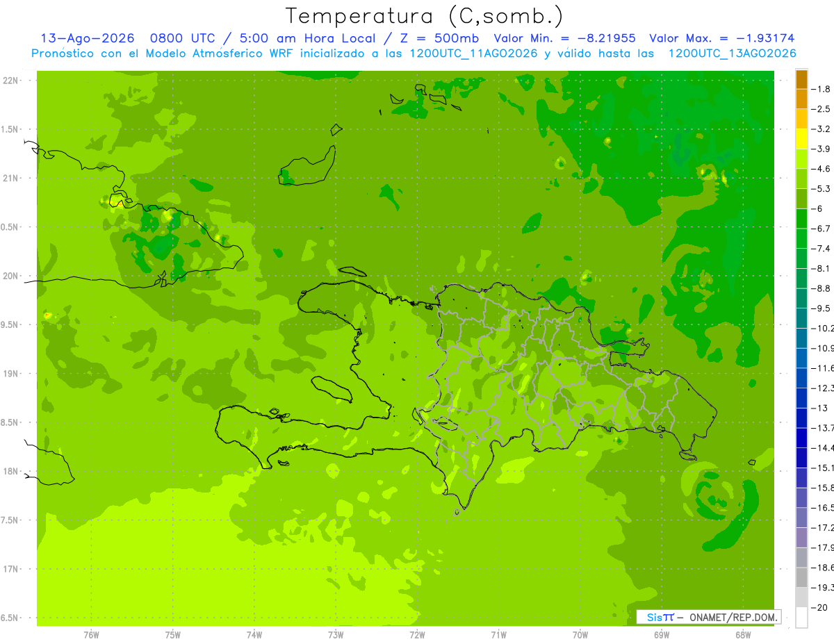This screenshot has height=644, width=834.
Task: Click the "74W" longitude label
Action: pos(254,635)
